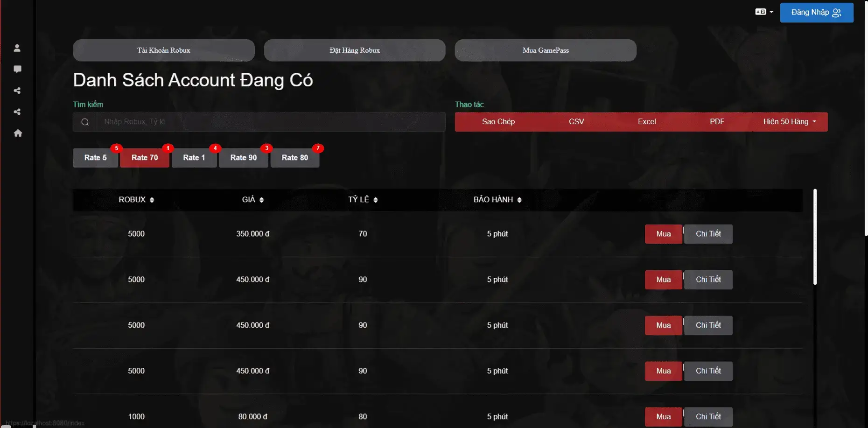Click the search magnifier icon

(x=85, y=122)
